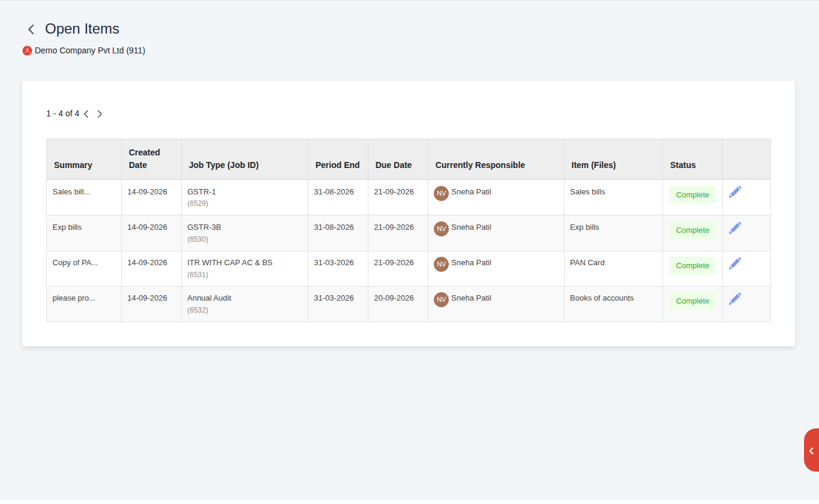Click Complete status for PAN Card row

pyautogui.click(x=692, y=266)
